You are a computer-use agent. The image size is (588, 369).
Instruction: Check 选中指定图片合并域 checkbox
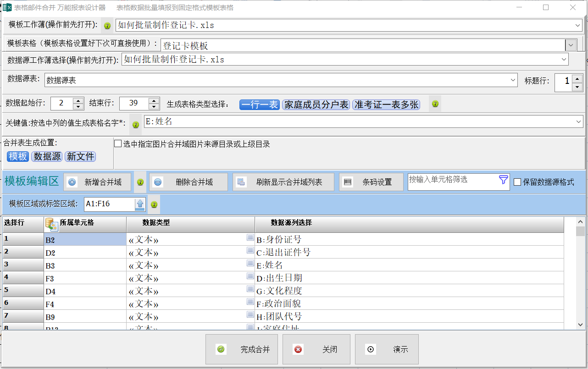[118, 144]
